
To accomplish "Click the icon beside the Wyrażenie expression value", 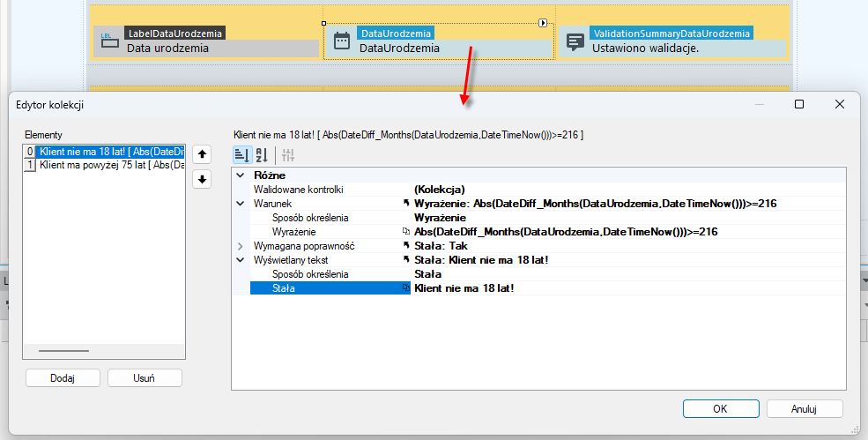I will (406, 232).
